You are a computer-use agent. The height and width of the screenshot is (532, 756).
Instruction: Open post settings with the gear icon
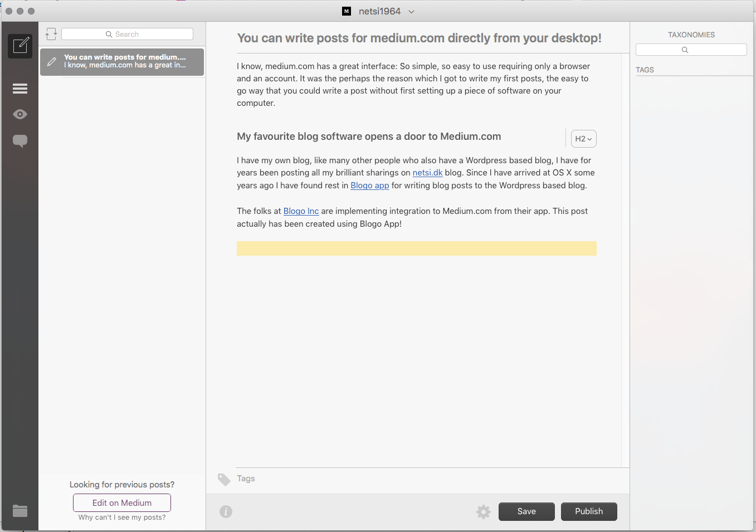point(484,511)
